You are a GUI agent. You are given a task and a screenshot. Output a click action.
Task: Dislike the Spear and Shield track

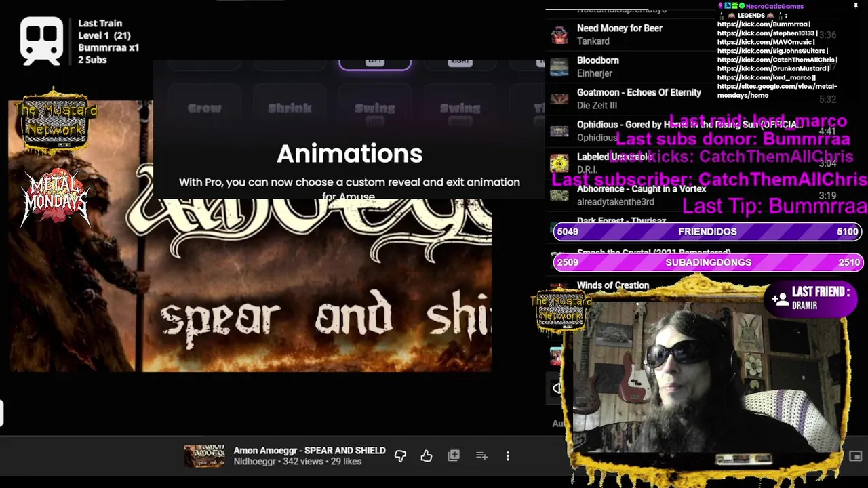[400, 456]
